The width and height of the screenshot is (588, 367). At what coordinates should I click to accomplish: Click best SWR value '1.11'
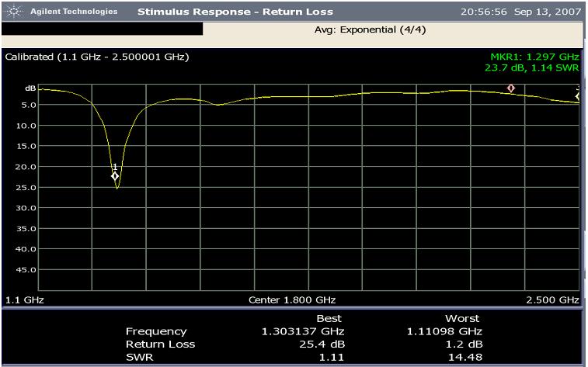click(332, 358)
